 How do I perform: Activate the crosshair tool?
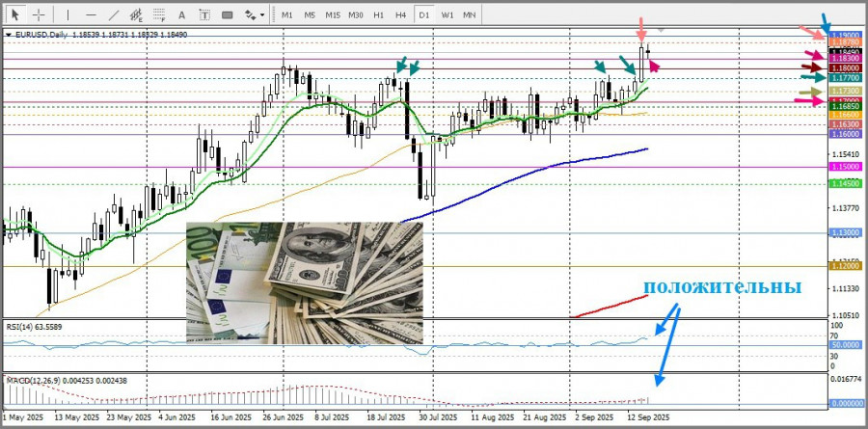coord(39,14)
